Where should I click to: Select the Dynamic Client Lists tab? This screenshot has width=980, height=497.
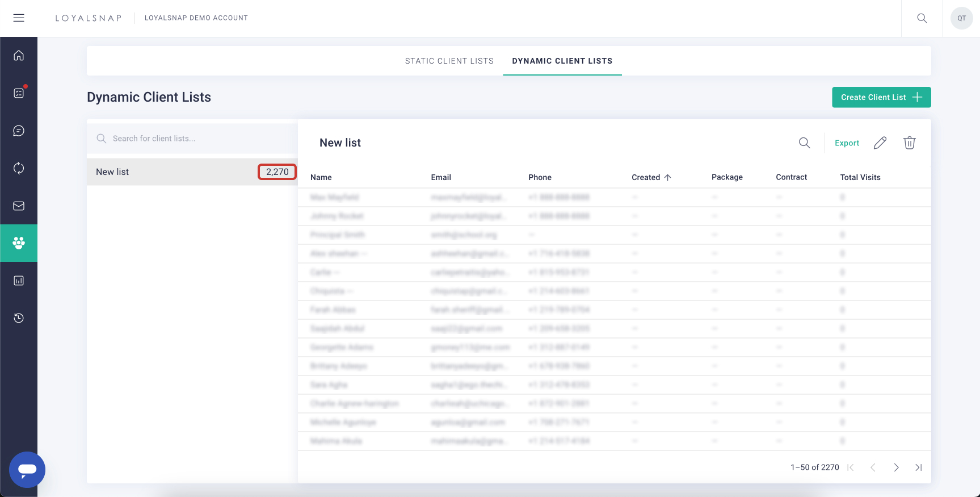[x=562, y=61]
